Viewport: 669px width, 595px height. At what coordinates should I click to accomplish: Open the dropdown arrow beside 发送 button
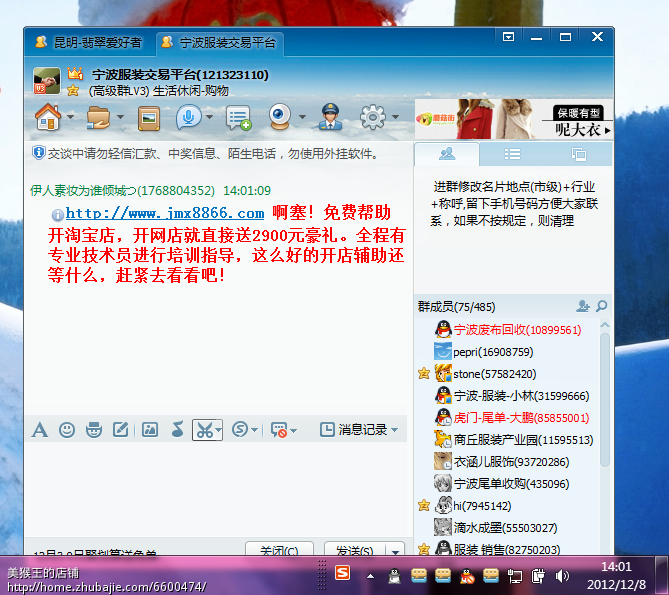coord(397,551)
